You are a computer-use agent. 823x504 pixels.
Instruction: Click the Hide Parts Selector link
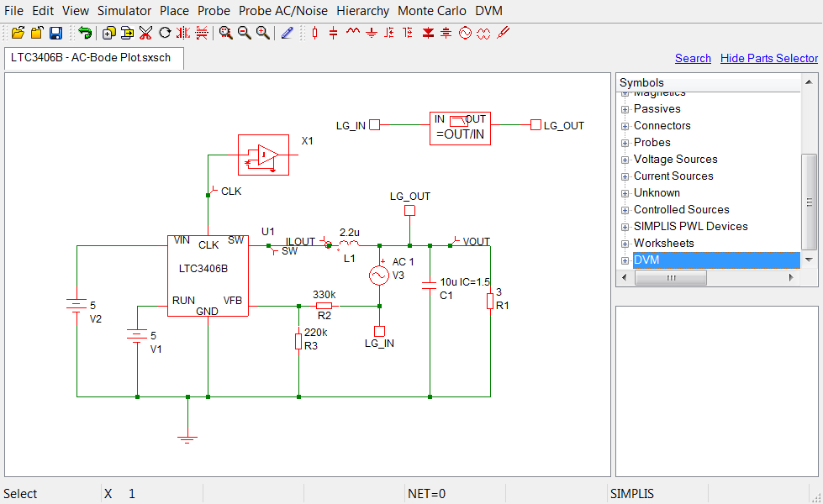point(768,58)
